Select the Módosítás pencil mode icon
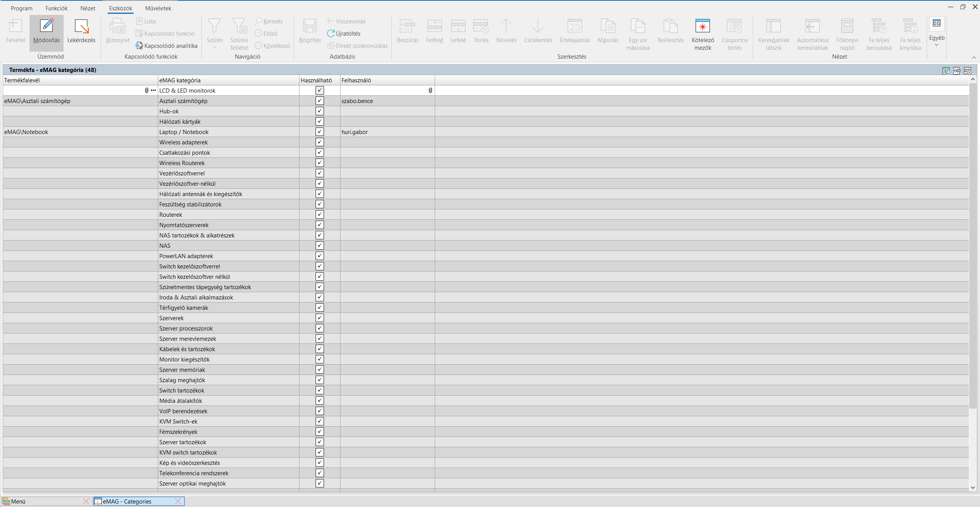The width and height of the screenshot is (980, 507). coord(46,26)
